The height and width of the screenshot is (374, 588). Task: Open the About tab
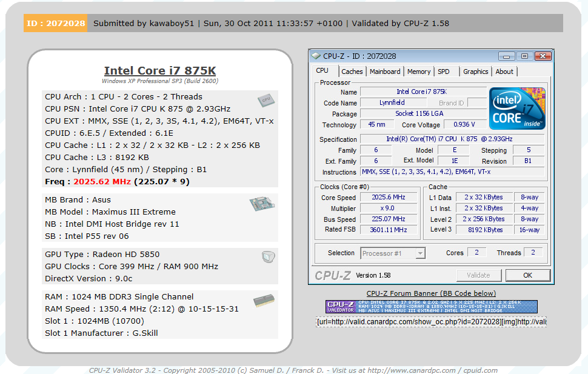pos(504,72)
